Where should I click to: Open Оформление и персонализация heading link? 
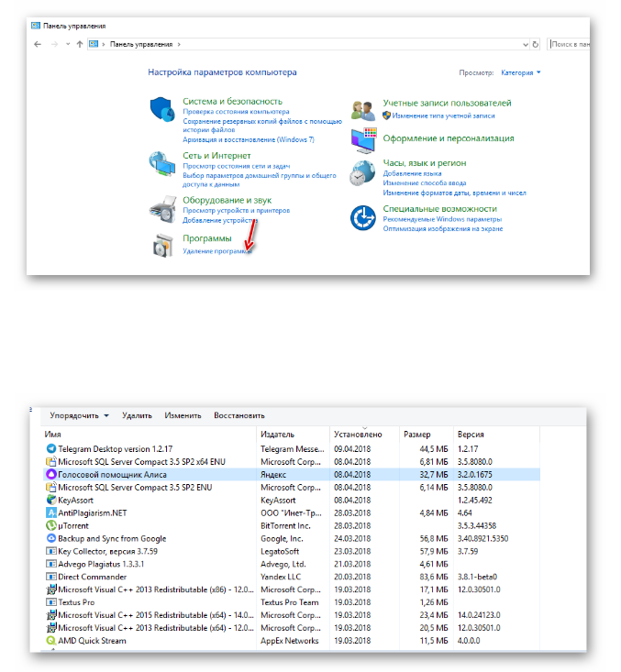pyautogui.click(x=449, y=138)
